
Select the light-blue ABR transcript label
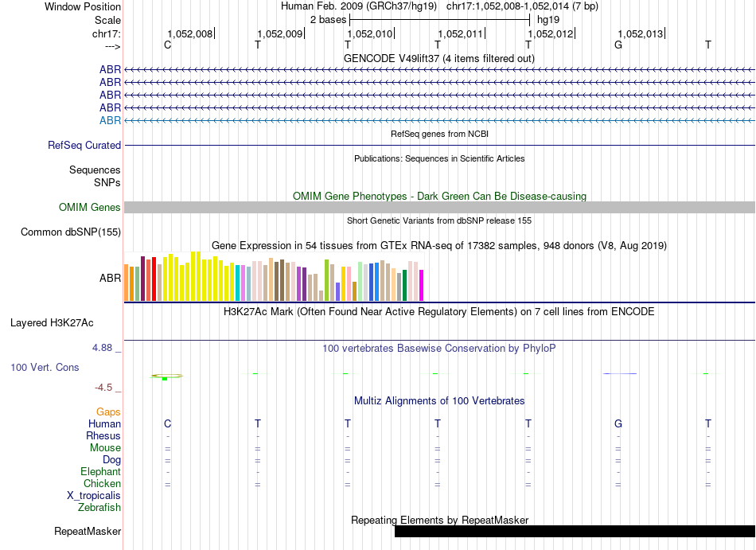click(110, 120)
